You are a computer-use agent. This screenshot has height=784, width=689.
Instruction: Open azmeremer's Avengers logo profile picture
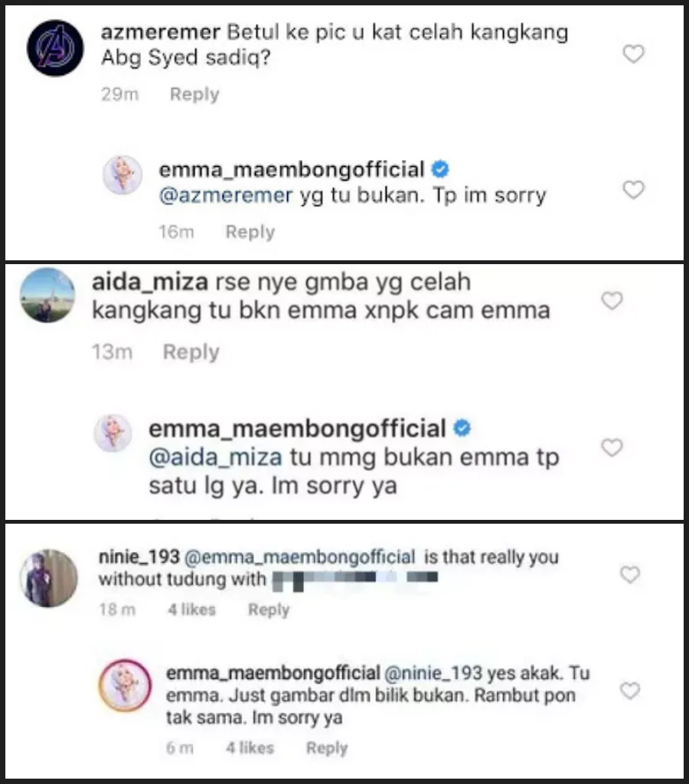(x=55, y=48)
